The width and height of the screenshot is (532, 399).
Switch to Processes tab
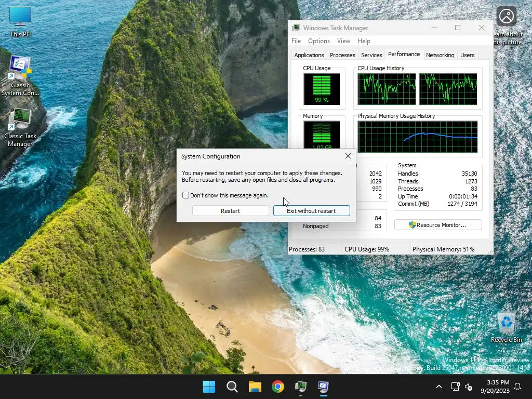coord(342,55)
